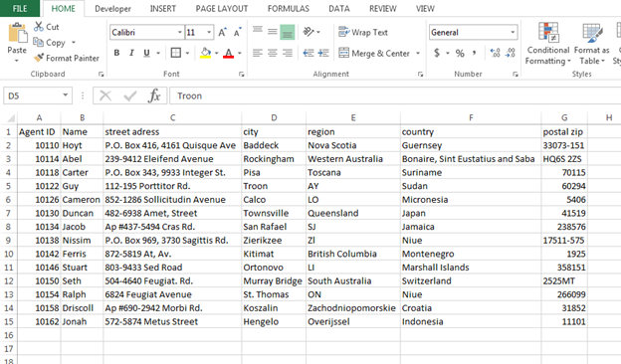Image resolution: width=621 pixels, height=364 pixels.
Task: Open fill color palette arrow
Action: (217, 53)
